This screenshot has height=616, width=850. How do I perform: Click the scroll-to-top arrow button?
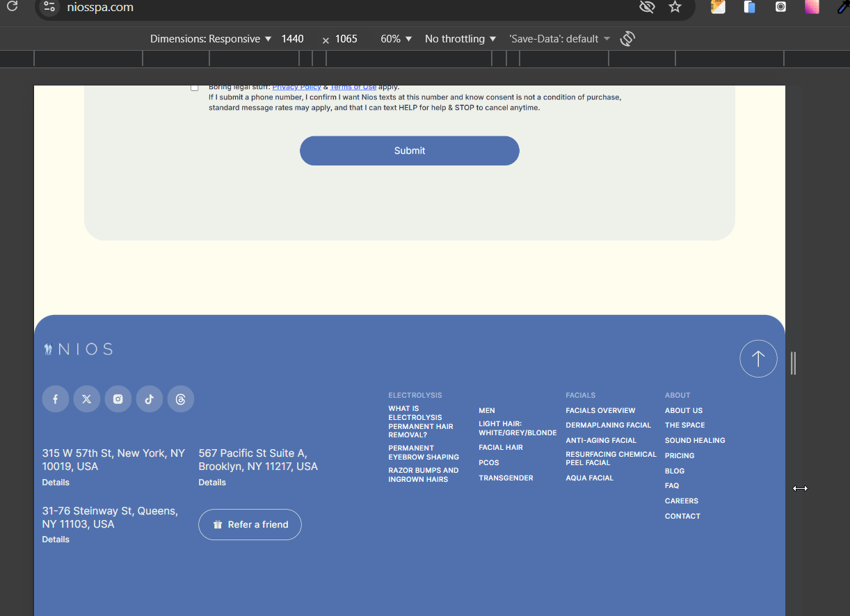click(x=758, y=359)
